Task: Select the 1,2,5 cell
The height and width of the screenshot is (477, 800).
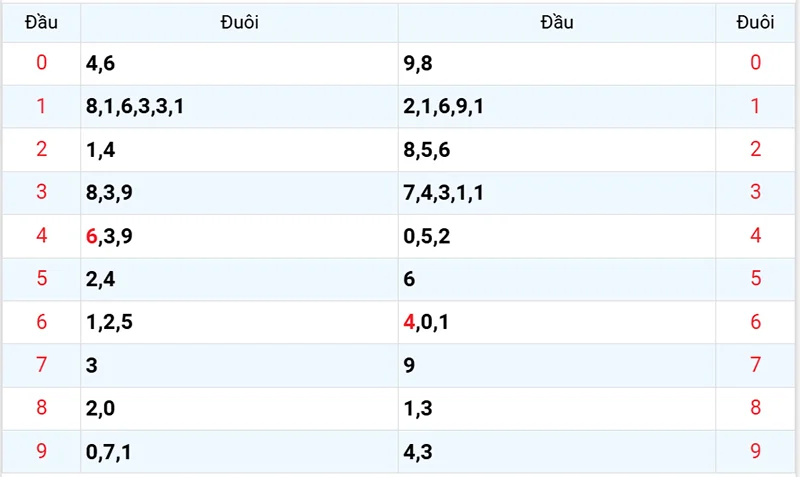Action: 110,323
